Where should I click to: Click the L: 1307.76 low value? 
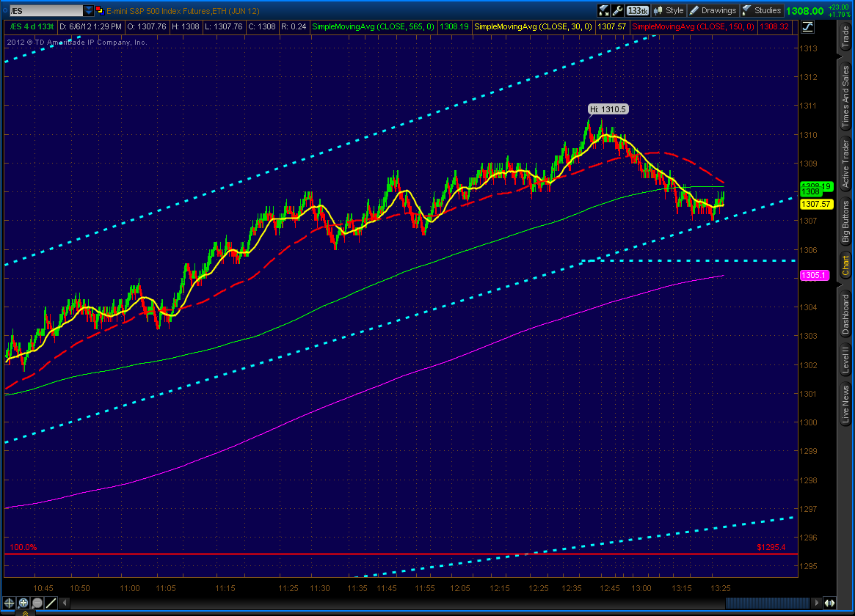(x=224, y=26)
